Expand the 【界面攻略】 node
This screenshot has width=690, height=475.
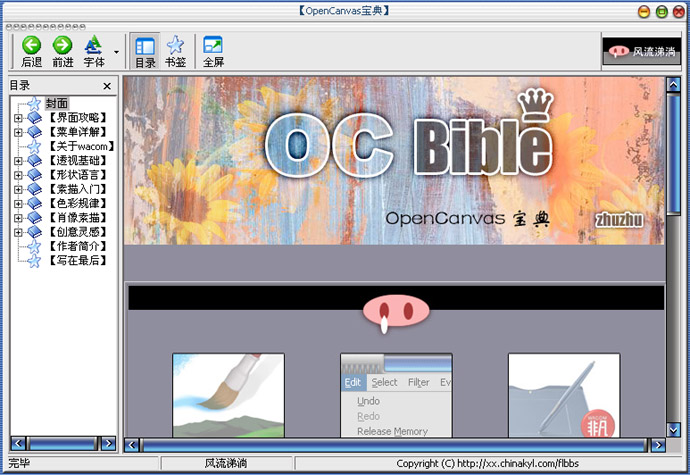(x=18, y=118)
